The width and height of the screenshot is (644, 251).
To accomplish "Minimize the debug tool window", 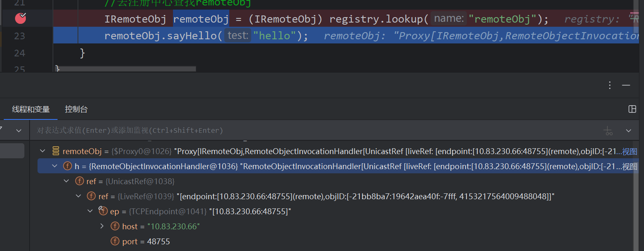I will pos(626,85).
